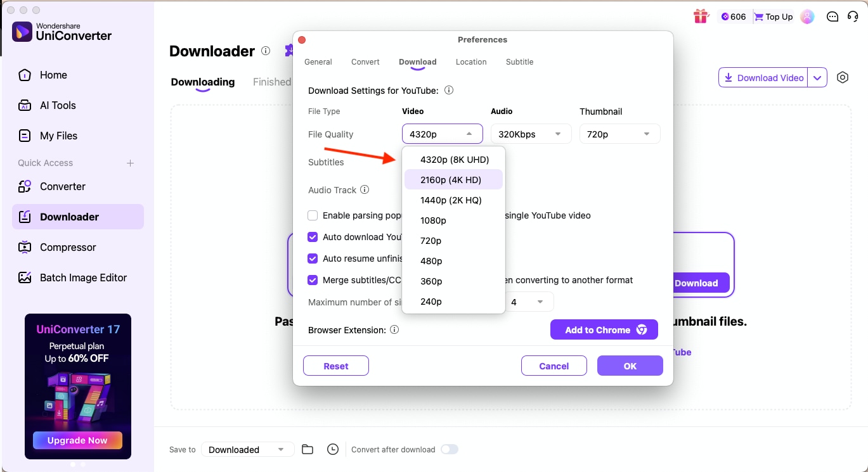The width and height of the screenshot is (868, 472).
Task: Click the Add to Chrome button
Action: 604,329
